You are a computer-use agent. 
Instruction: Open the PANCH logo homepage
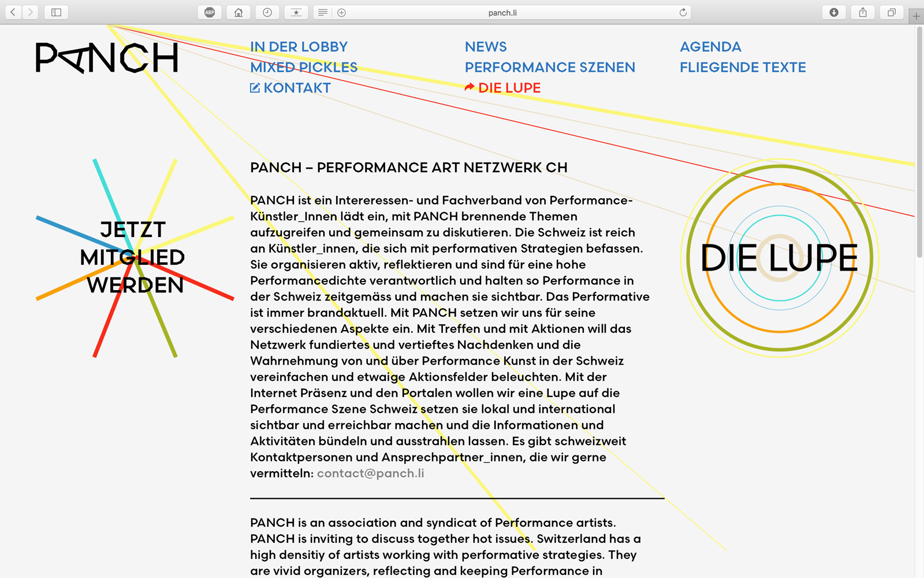107,58
